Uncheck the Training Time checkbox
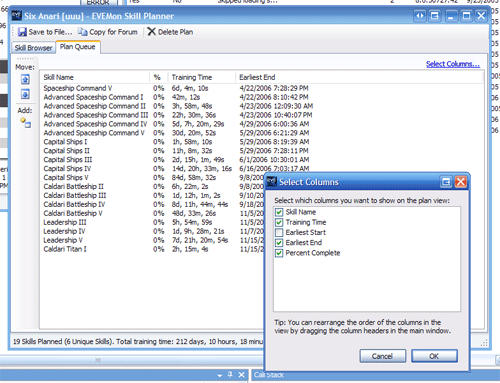Image resolution: width=500 pixels, height=383 pixels. [279, 222]
